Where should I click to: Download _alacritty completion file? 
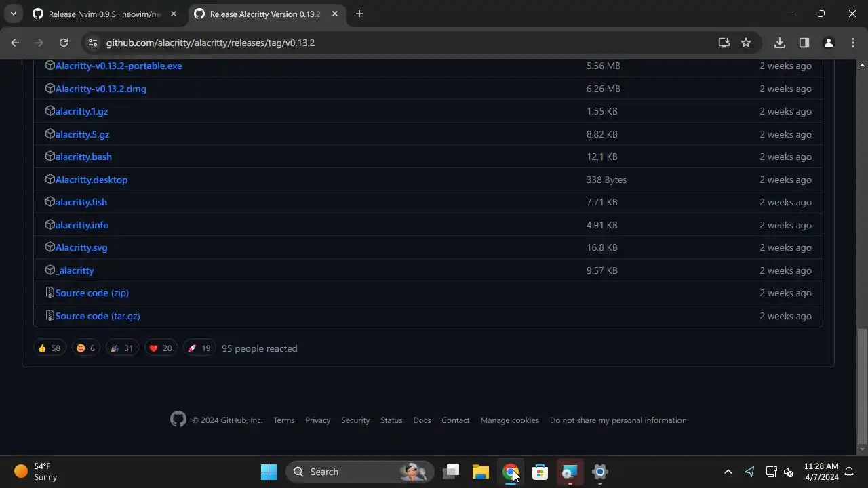tap(75, 270)
